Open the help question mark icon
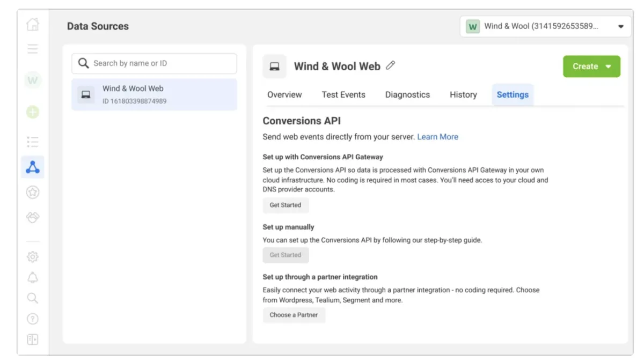Screen dimensions: 644x362 (x=33, y=319)
